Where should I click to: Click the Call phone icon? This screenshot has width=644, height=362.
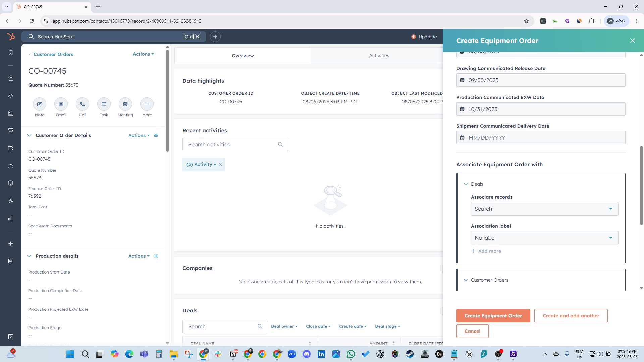83,104
